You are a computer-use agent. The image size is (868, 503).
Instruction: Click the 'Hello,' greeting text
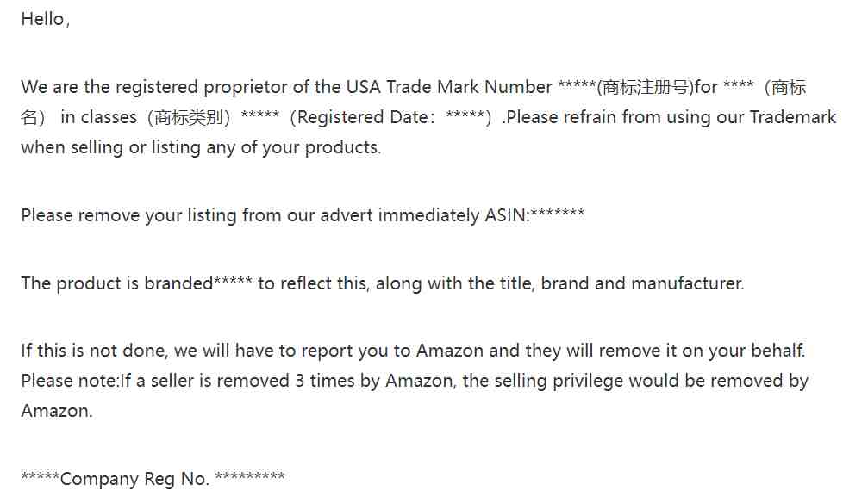(x=46, y=19)
